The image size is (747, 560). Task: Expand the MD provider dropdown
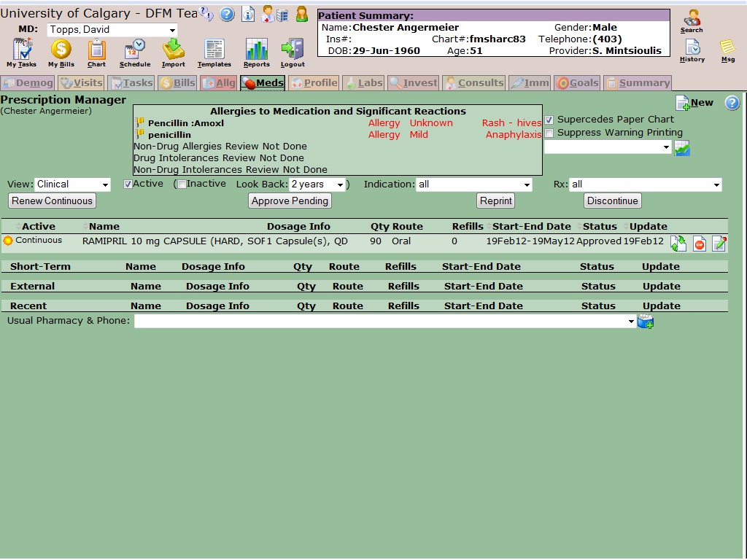pos(112,30)
